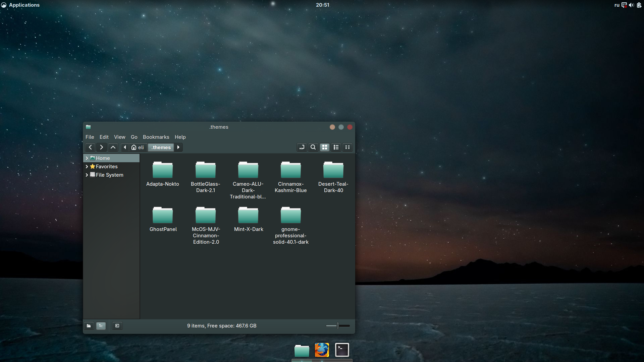Viewport: 644px width, 362px height.
Task: Open Firefox from the dock
Action: pos(322,350)
